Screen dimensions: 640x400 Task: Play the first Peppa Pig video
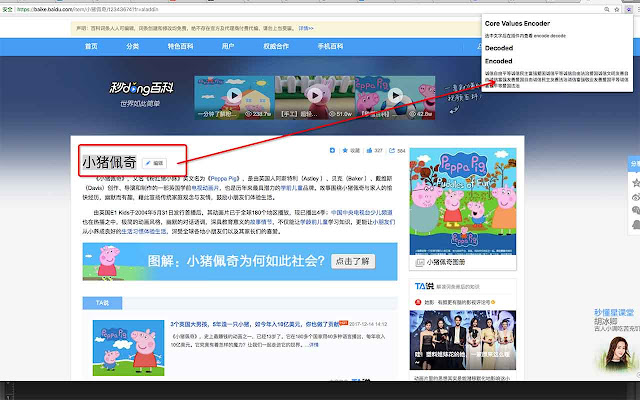coord(234,96)
